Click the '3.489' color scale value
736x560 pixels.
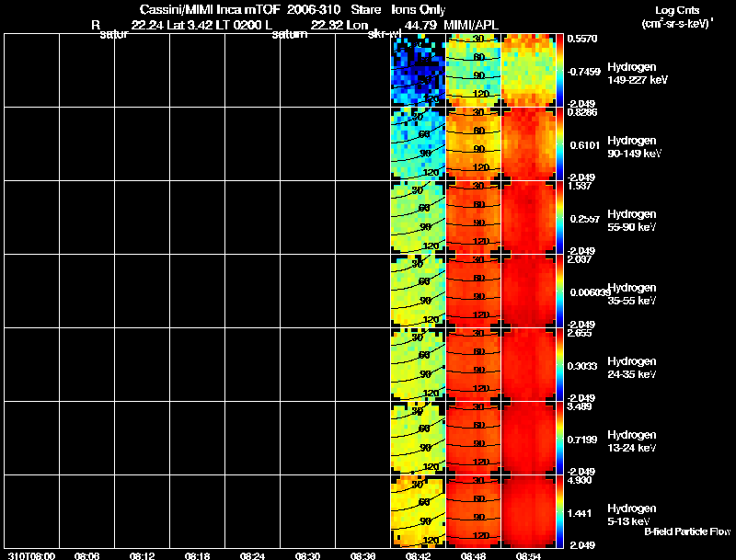tap(580, 406)
